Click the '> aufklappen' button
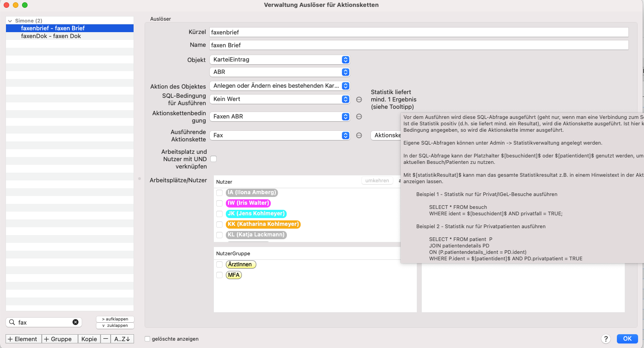 pos(115,319)
